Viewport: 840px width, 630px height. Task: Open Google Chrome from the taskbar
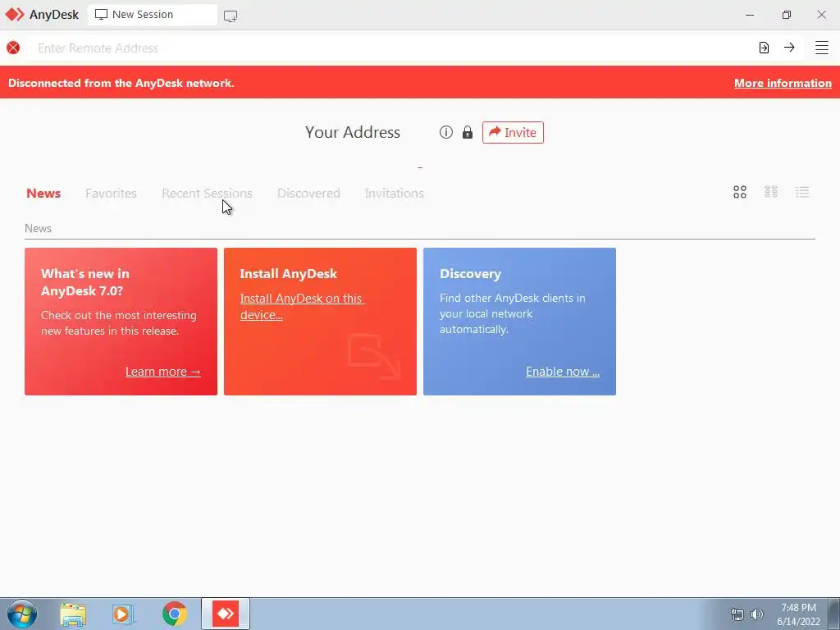(174, 614)
